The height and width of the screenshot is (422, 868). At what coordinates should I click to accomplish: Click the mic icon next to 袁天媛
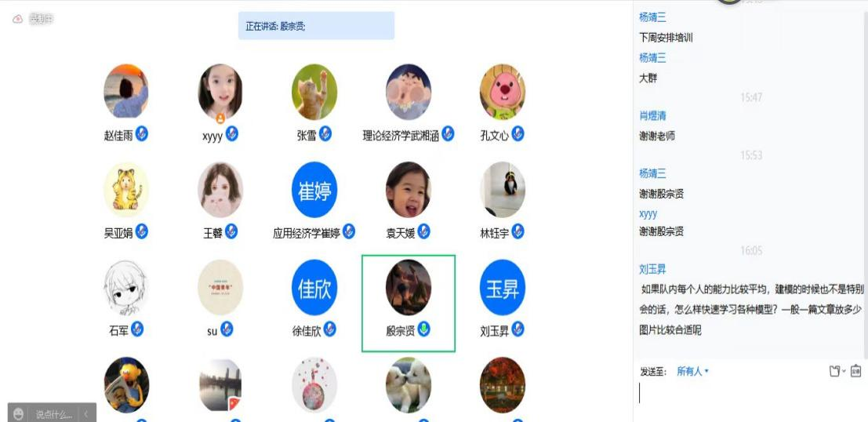click(424, 231)
